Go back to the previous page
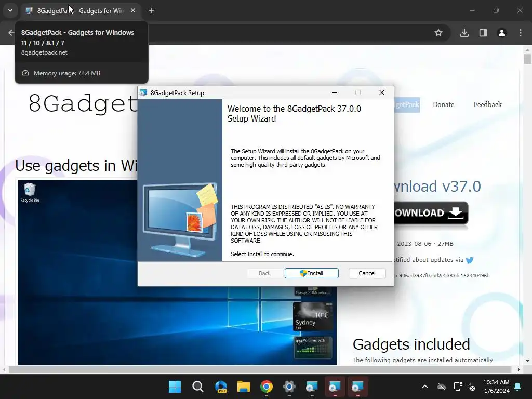The image size is (532, 399). [x=11, y=33]
